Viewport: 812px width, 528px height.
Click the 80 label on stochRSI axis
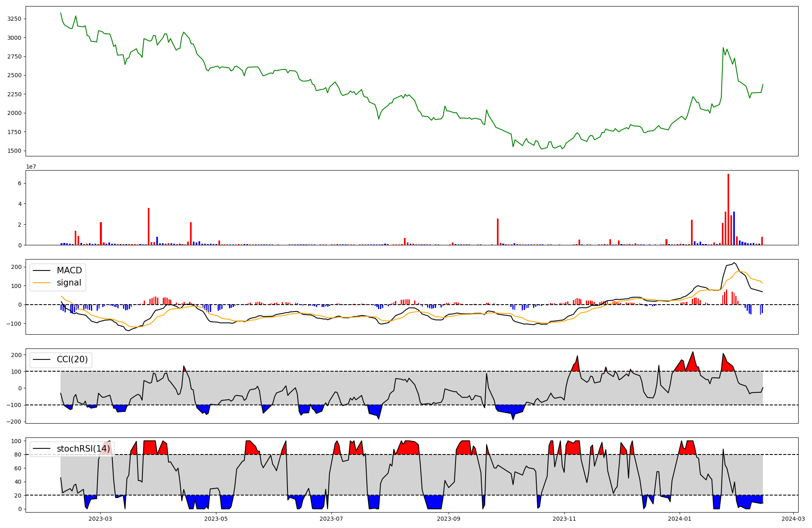point(18,454)
